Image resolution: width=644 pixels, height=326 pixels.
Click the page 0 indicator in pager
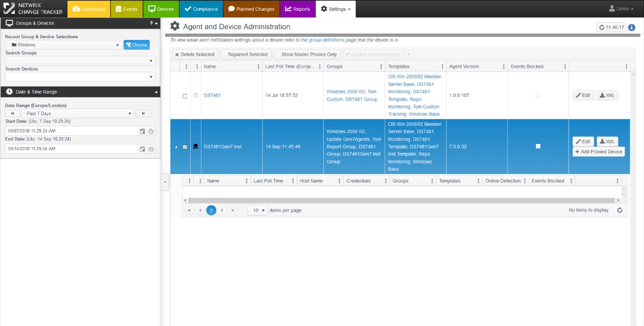(x=211, y=210)
